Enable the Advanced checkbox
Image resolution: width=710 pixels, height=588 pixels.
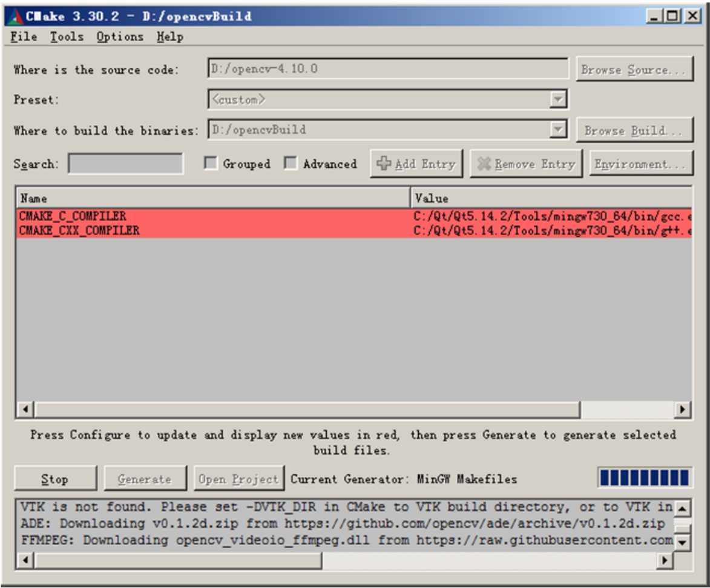pyautogui.click(x=291, y=163)
